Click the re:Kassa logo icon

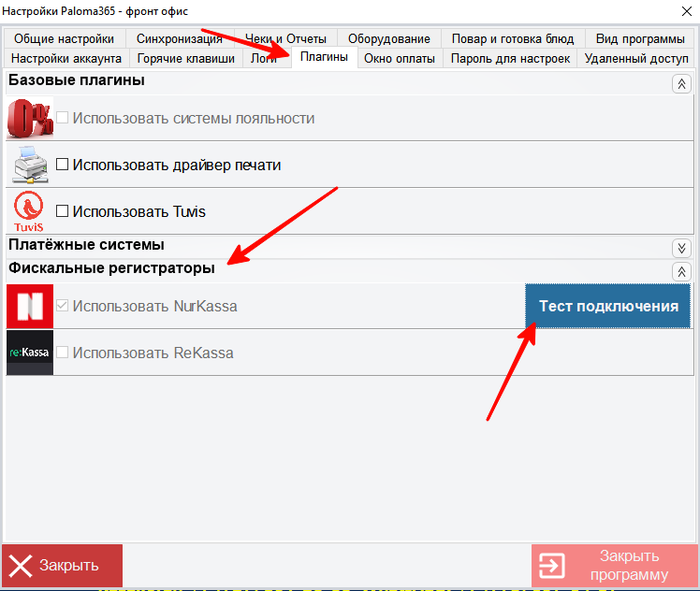tap(30, 353)
